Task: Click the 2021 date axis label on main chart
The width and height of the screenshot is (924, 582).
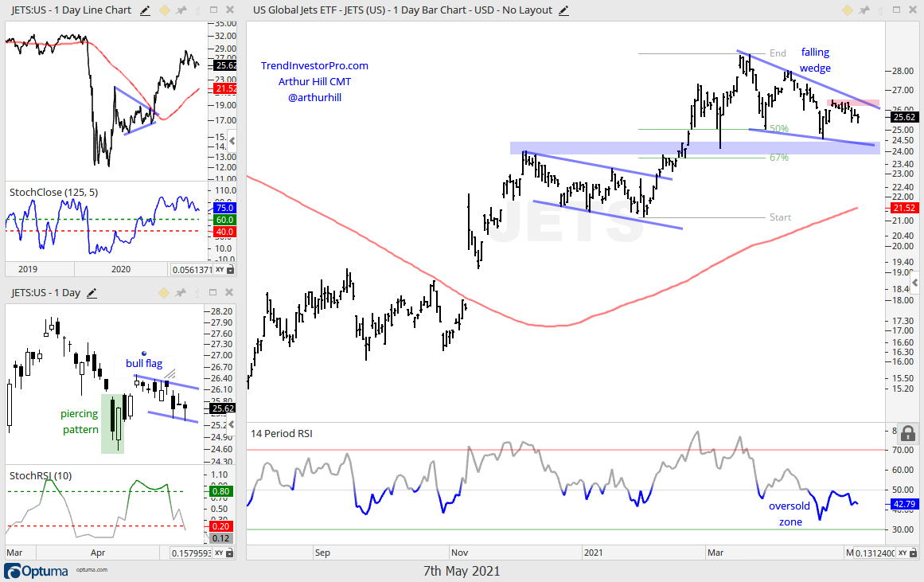Action: click(x=594, y=553)
